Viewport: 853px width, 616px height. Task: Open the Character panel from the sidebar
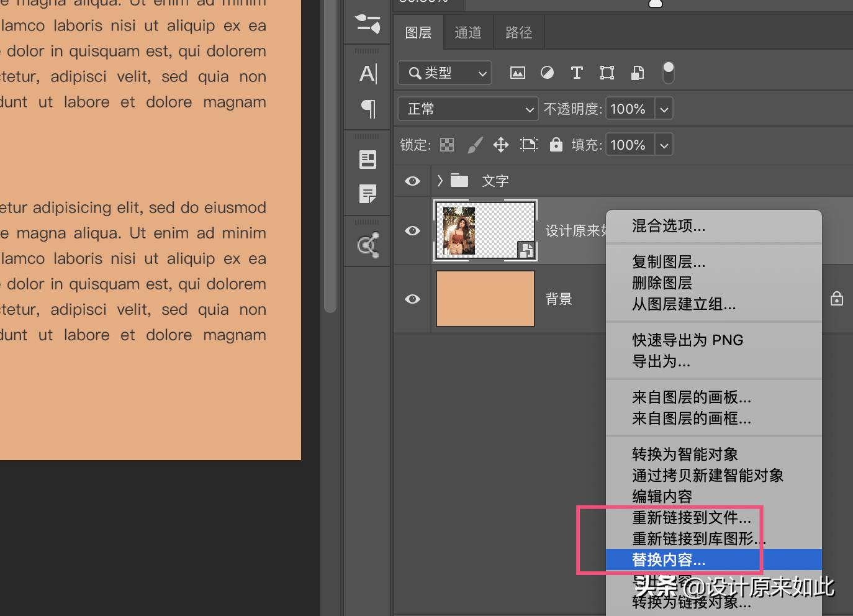click(x=368, y=73)
